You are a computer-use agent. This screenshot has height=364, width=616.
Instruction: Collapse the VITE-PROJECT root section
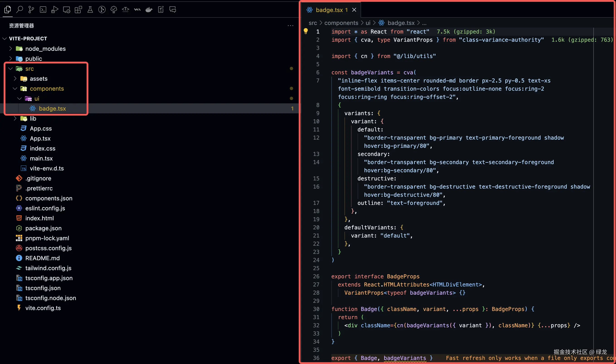pos(28,39)
